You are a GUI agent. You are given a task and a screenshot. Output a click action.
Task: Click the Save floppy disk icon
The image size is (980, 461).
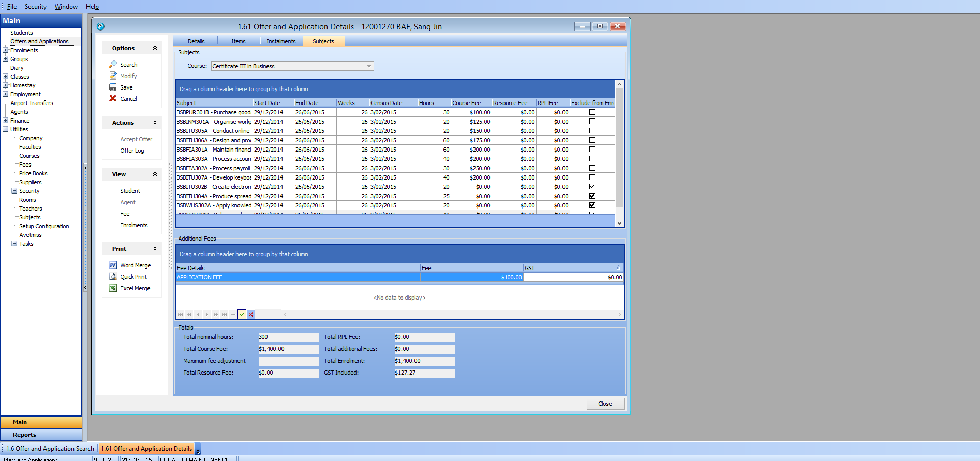tap(113, 87)
